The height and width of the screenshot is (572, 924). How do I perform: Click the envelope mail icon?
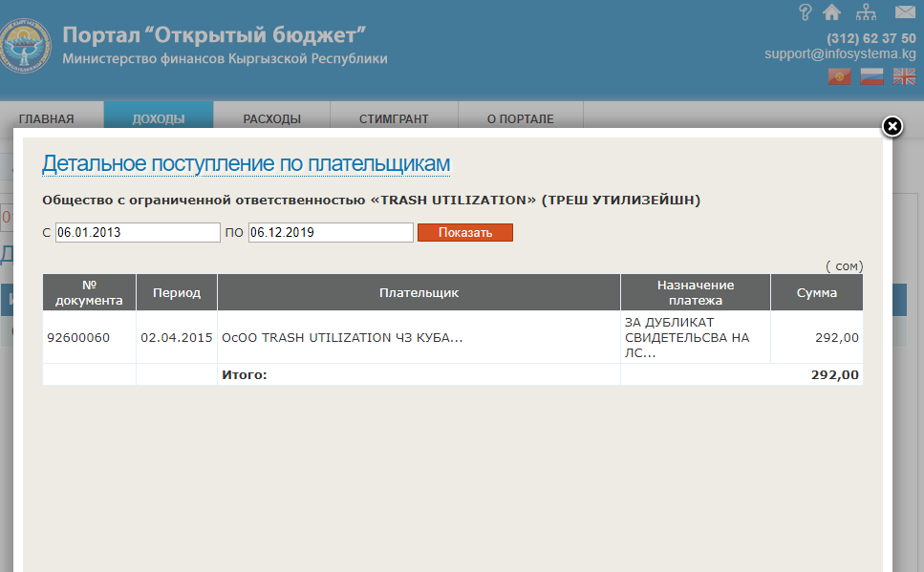[904, 12]
